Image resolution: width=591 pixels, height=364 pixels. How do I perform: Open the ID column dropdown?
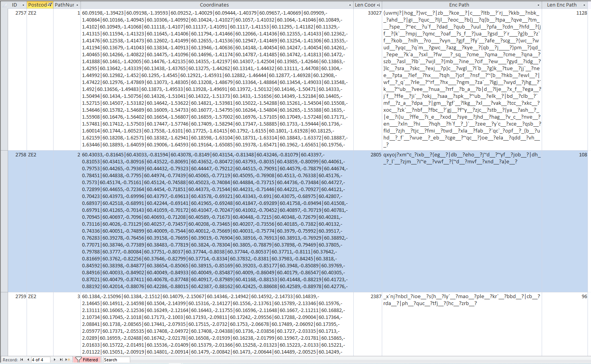coord(23,5)
